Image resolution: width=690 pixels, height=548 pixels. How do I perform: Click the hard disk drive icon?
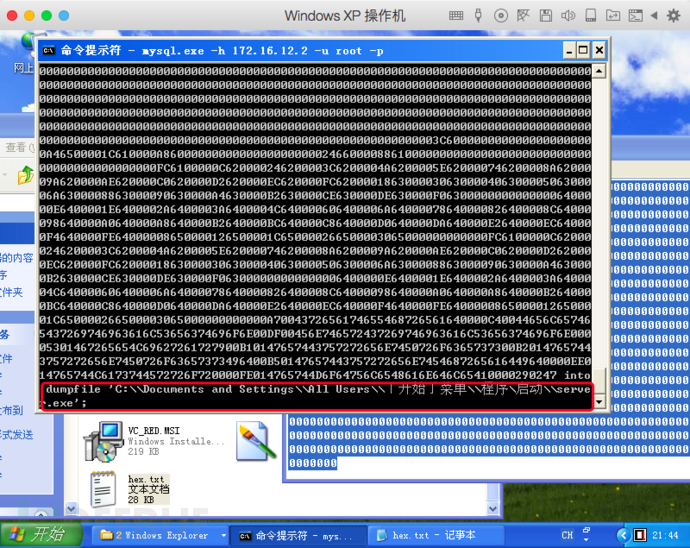591,16
